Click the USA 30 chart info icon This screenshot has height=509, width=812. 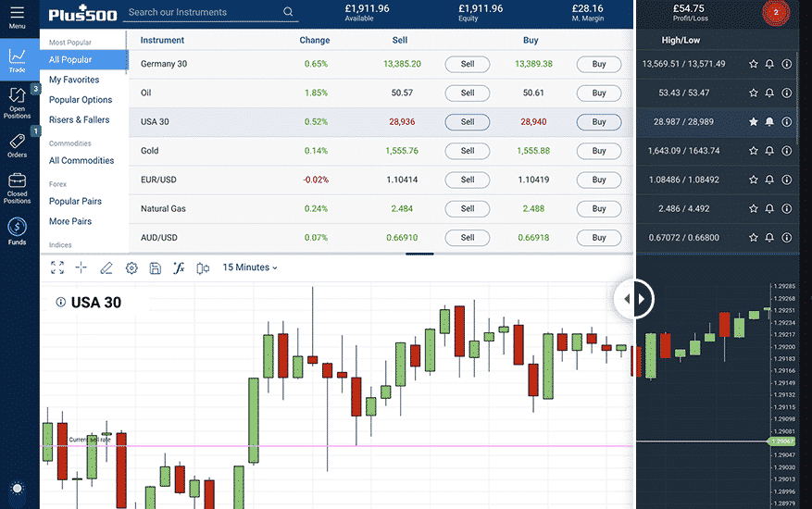pyautogui.click(x=60, y=302)
